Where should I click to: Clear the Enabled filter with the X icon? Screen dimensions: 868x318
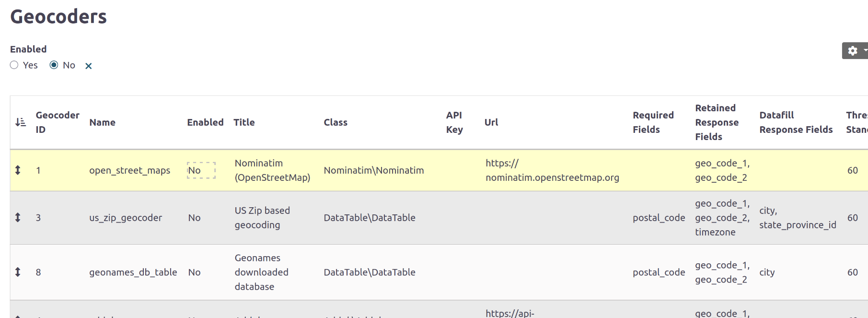pos(88,66)
